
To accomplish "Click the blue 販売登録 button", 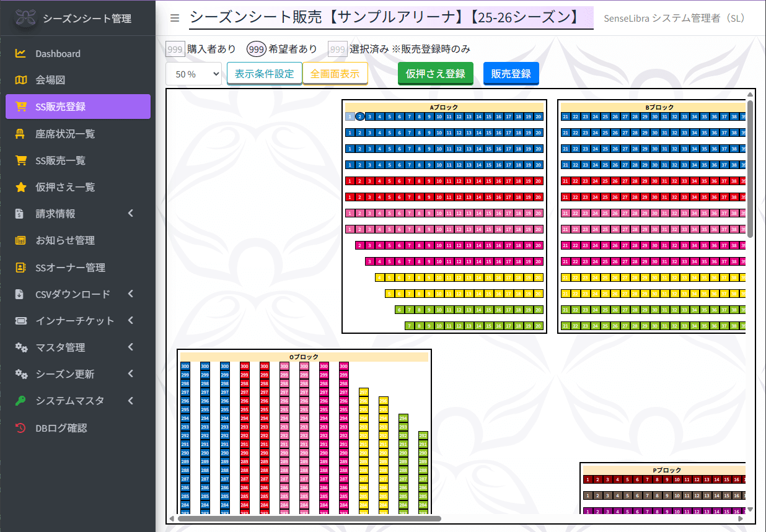I will [x=511, y=74].
